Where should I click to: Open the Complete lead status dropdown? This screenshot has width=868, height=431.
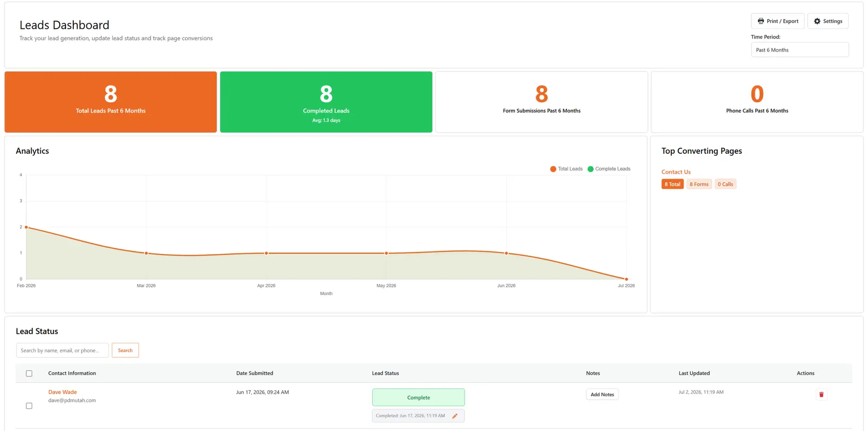click(418, 398)
